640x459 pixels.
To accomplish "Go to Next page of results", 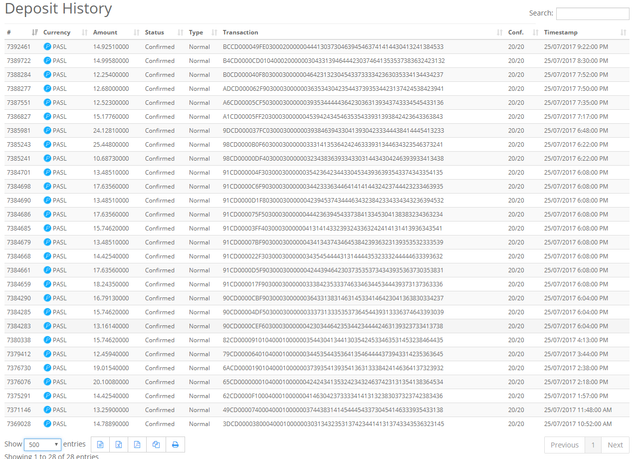I will pyautogui.click(x=615, y=445).
